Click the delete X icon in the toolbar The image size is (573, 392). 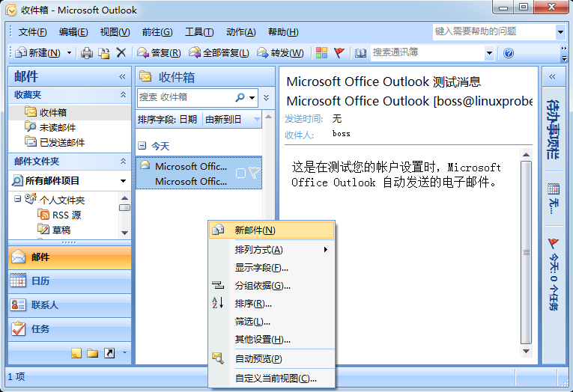[121, 53]
